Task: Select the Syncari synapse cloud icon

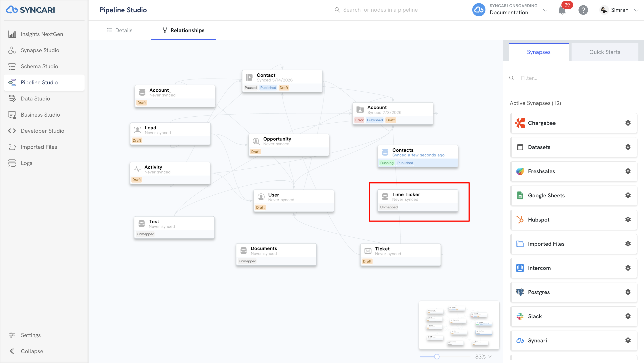Action: 520,340
